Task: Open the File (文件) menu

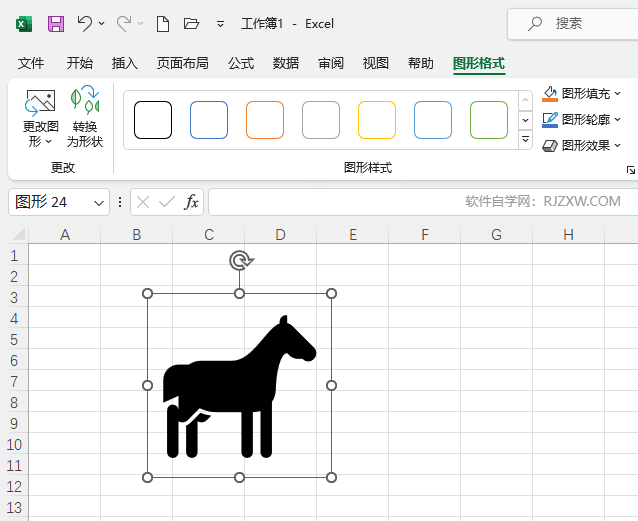Action: 31,63
